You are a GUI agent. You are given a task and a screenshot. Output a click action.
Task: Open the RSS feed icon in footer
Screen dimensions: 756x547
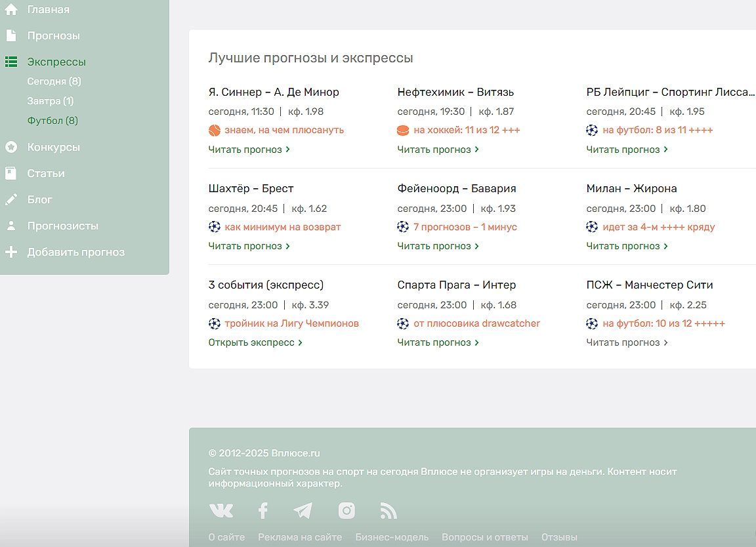(x=388, y=510)
